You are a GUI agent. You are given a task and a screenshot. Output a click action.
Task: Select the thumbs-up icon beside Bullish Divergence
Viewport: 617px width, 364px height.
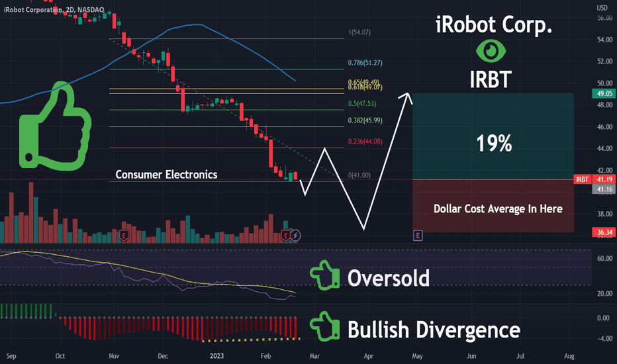[x=325, y=326]
